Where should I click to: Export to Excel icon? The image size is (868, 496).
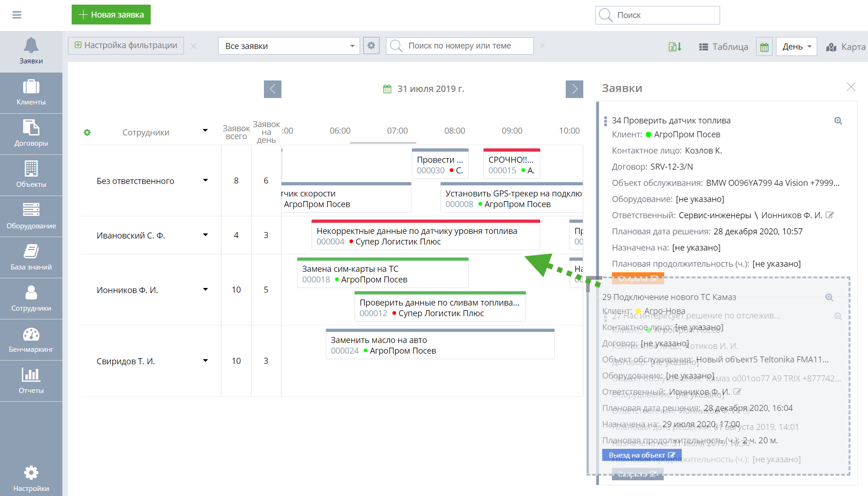(675, 47)
